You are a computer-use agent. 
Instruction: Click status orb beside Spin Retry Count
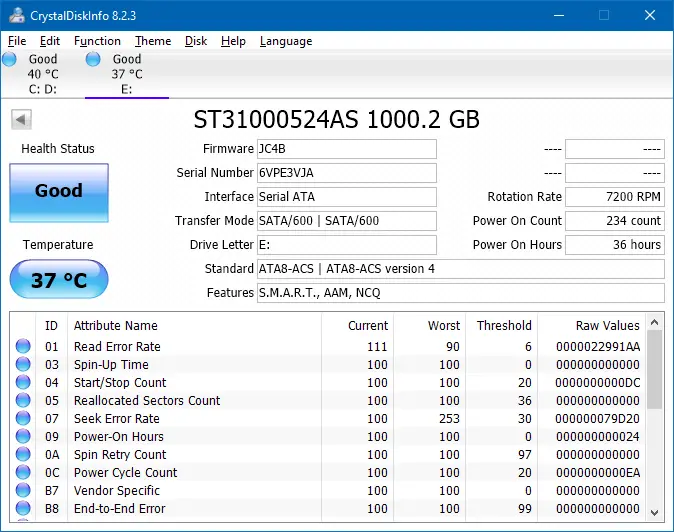click(x=23, y=454)
